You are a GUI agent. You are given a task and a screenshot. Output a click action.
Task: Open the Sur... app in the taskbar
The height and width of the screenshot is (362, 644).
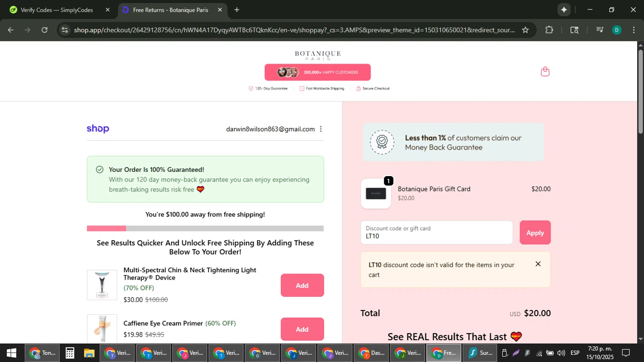(x=480, y=353)
